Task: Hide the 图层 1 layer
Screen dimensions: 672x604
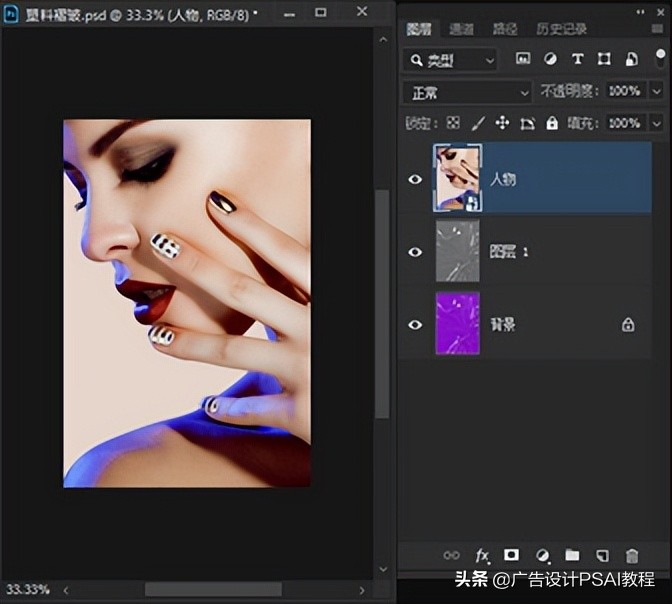Action: click(415, 252)
